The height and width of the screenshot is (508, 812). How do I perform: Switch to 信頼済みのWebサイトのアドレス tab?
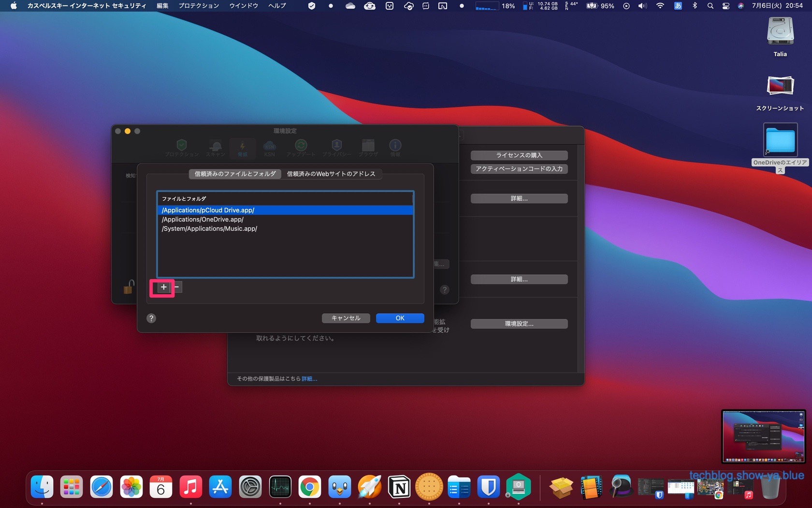click(331, 174)
